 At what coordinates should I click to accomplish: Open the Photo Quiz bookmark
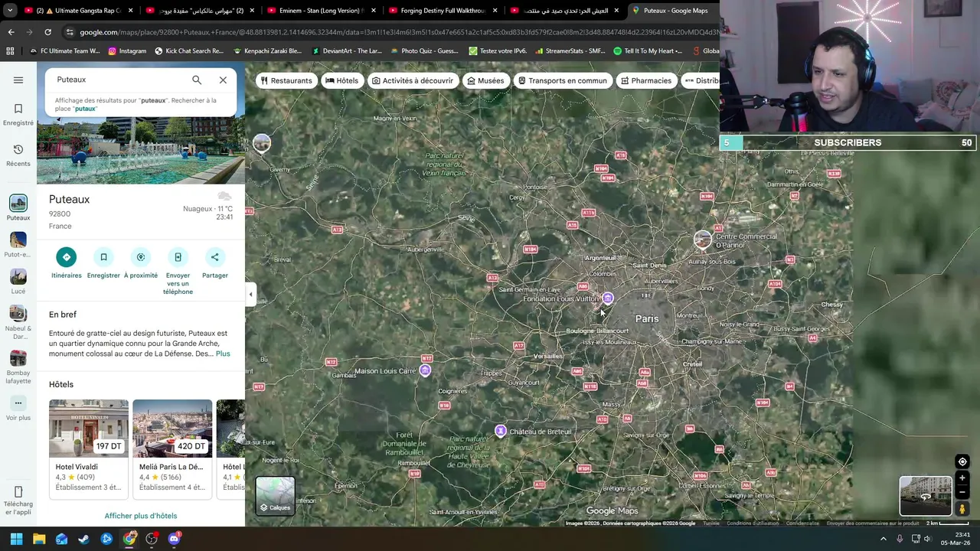tap(423, 51)
